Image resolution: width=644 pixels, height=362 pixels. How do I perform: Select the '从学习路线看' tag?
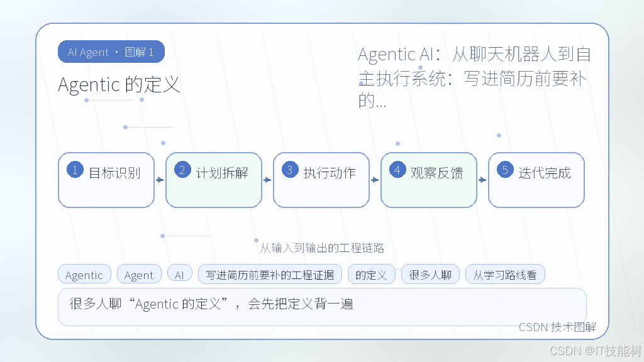[x=505, y=274]
